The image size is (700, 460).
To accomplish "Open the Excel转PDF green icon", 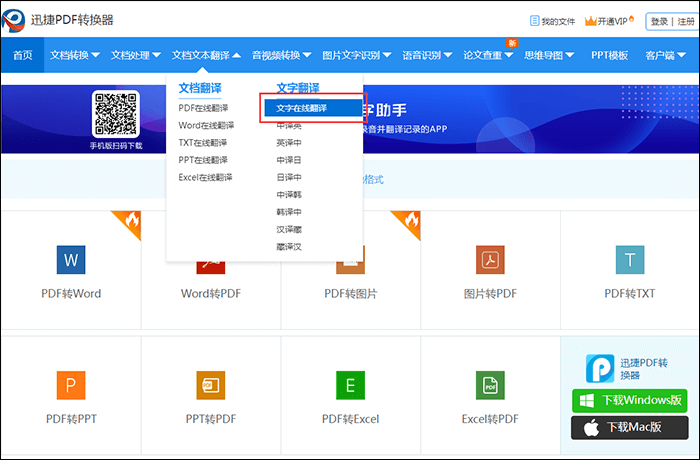I will pyautogui.click(x=490, y=385).
